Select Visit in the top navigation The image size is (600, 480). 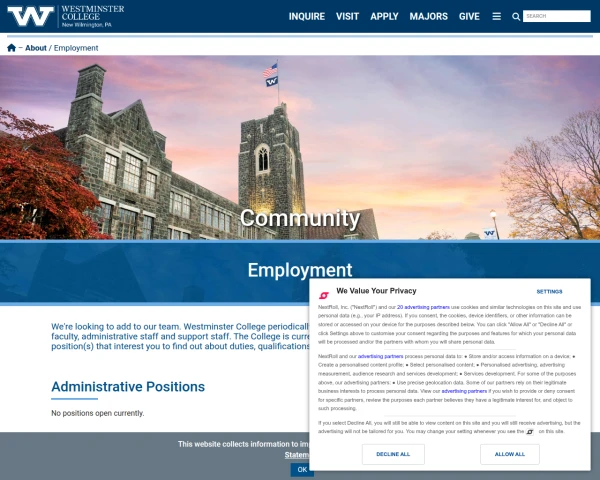[348, 17]
